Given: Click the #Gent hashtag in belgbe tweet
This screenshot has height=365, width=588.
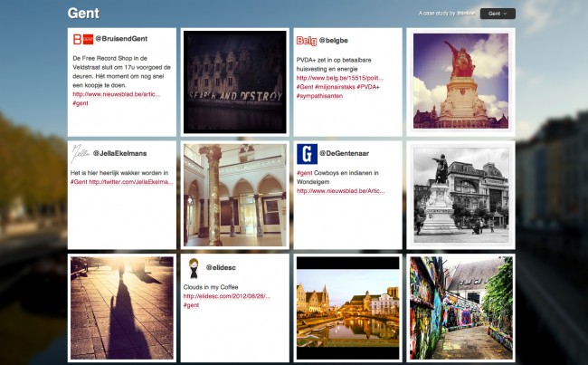Looking at the screenshot, I should pos(305,87).
